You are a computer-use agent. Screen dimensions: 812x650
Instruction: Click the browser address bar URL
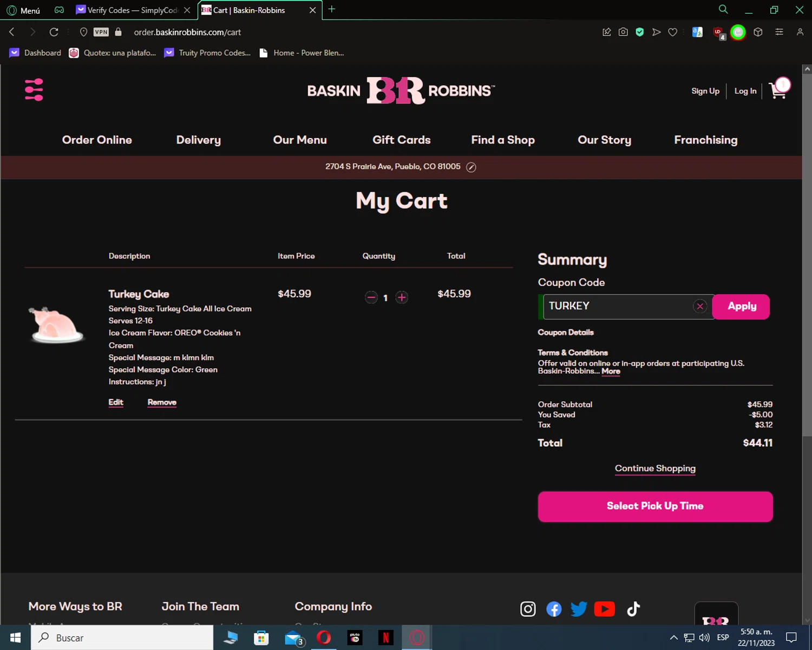pos(187,32)
